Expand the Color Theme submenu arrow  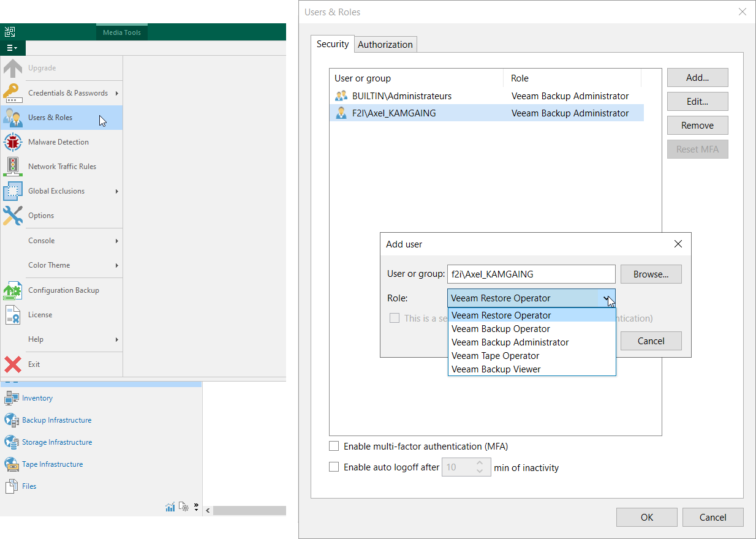click(x=116, y=265)
